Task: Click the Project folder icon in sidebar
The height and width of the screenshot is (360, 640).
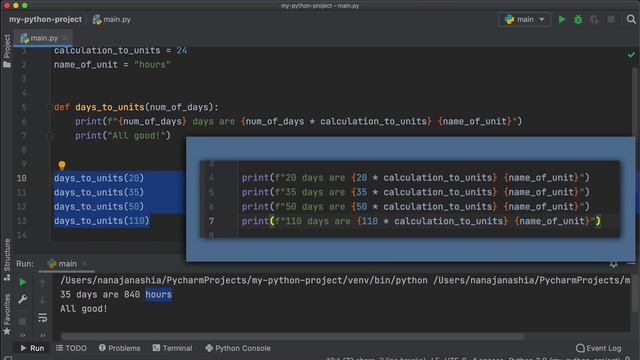Action: coord(7,64)
